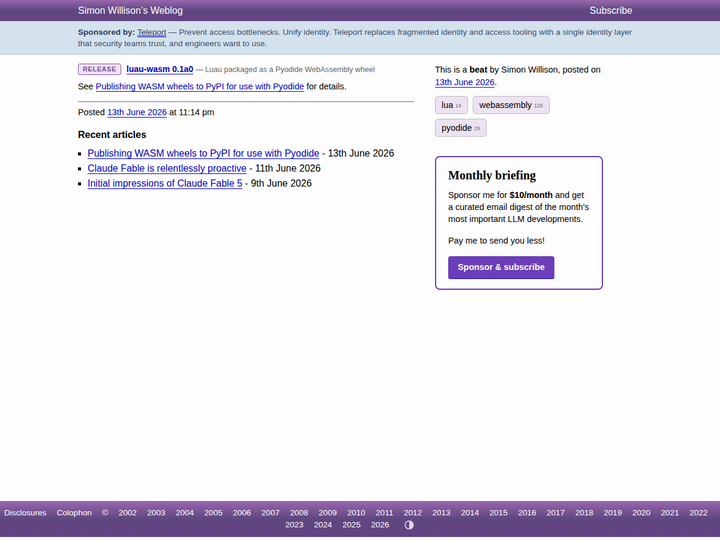This screenshot has height=540, width=720.
Task: Open Claude Fable is relentlessly proactive article
Action: [167, 169]
